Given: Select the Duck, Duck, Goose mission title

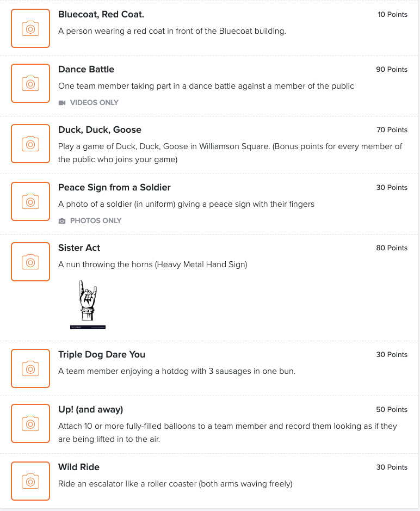Looking at the screenshot, I should click(x=100, y=130).
